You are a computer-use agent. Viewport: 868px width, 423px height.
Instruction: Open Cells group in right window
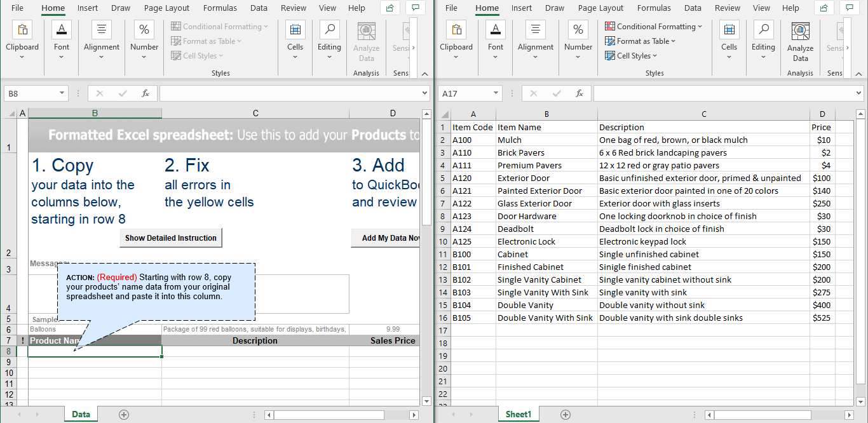click(x=729, y=41)
